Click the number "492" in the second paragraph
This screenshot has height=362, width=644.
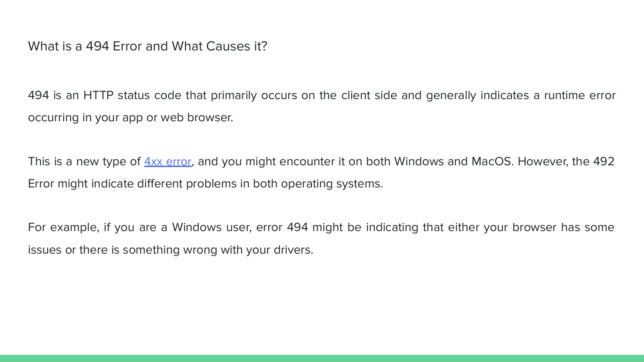pos(604,162)
